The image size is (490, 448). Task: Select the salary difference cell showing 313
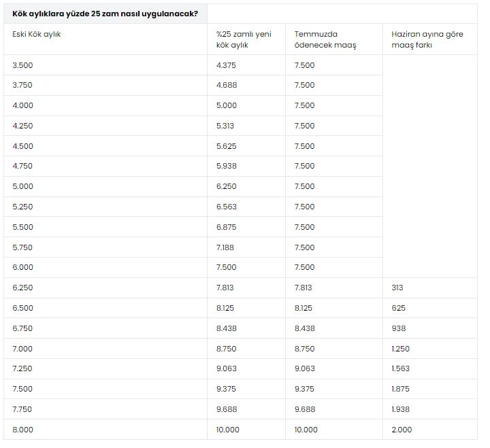click(397, 288)
